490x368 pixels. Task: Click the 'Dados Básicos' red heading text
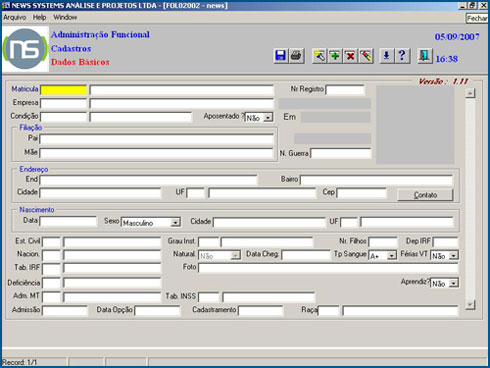[x=80, y=62]
